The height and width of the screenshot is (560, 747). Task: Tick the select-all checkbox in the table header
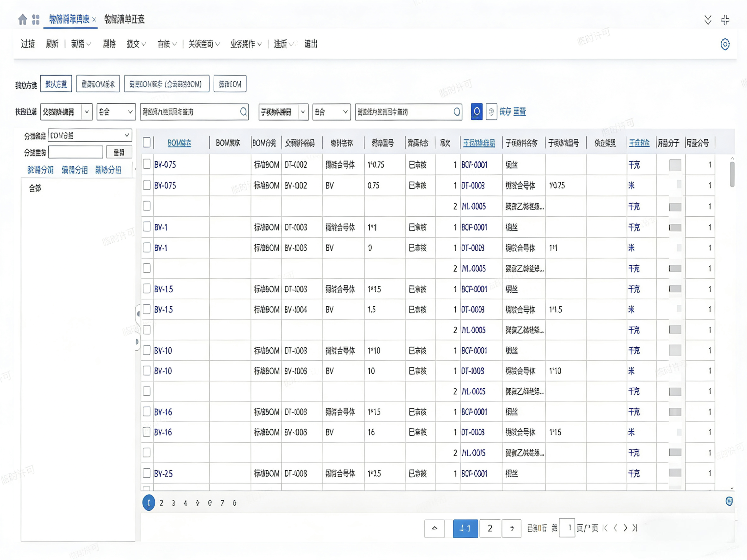[147, 143]
